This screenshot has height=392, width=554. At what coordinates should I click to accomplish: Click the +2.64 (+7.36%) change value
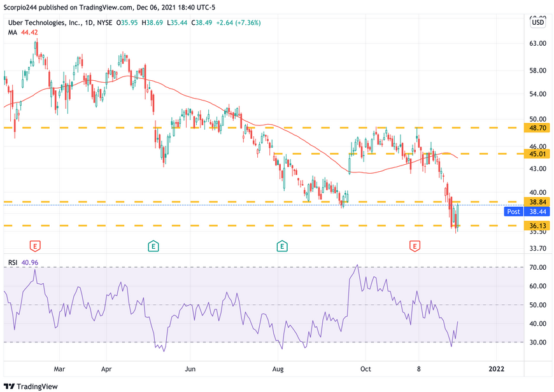pyautogui.click(x=239, y=23)
